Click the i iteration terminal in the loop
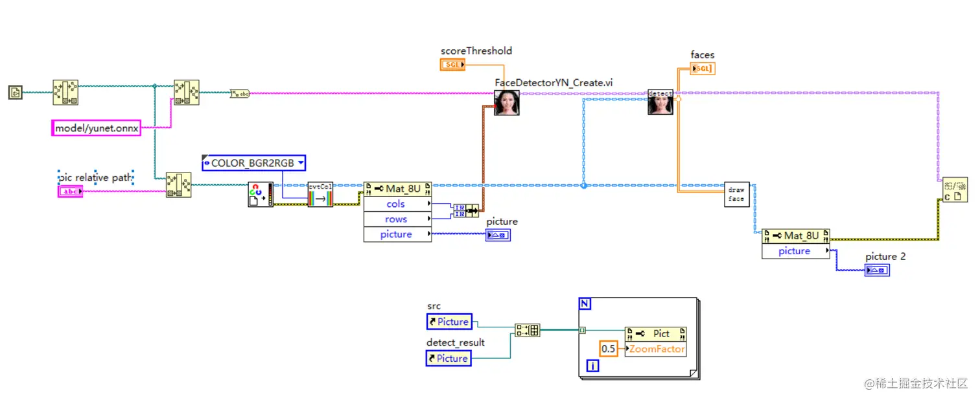Image resolution: width=980 pixels, height=402 pixels. click(592, 366)
